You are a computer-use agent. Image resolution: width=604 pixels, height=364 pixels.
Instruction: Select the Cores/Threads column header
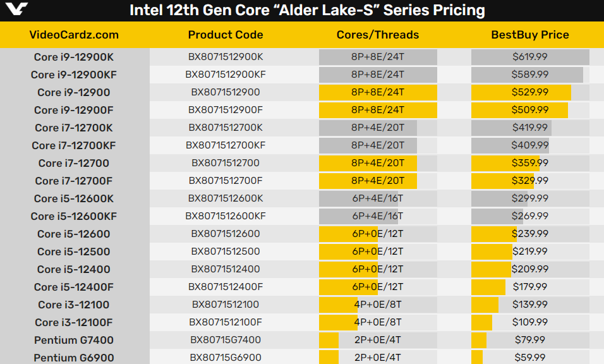[x=378, y=35]
